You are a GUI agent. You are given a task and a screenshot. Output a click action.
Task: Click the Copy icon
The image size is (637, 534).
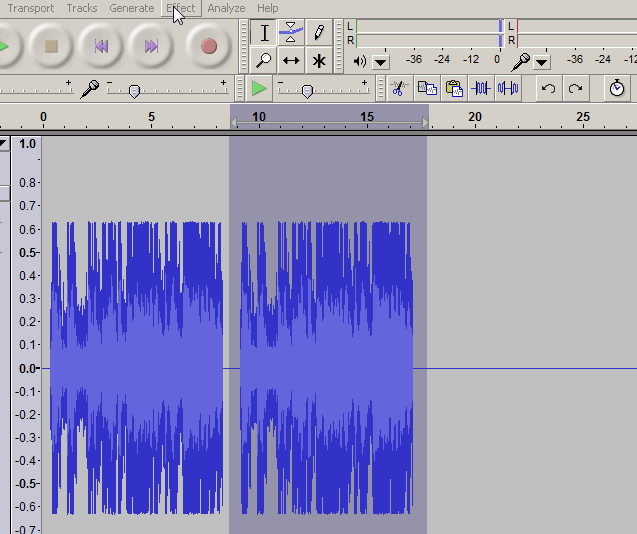click(427, 88)
